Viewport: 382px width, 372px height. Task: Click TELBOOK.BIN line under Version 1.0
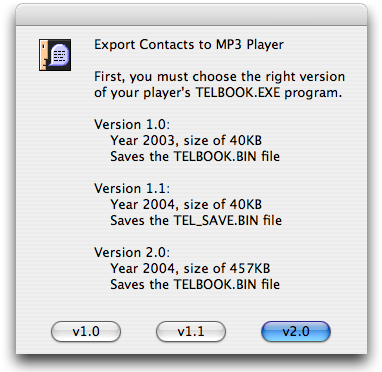click(195, 156)
